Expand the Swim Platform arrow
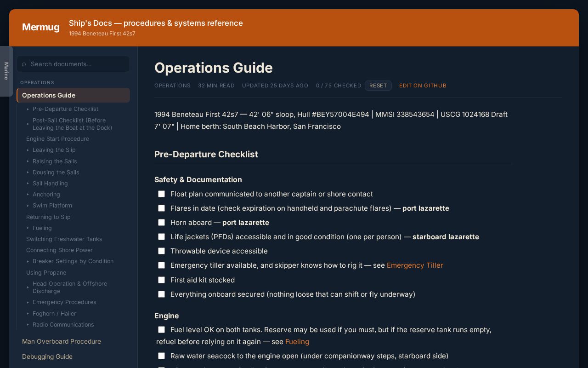Image resolution: width=588 pixels, height=368 pixels. coord(28,206)
